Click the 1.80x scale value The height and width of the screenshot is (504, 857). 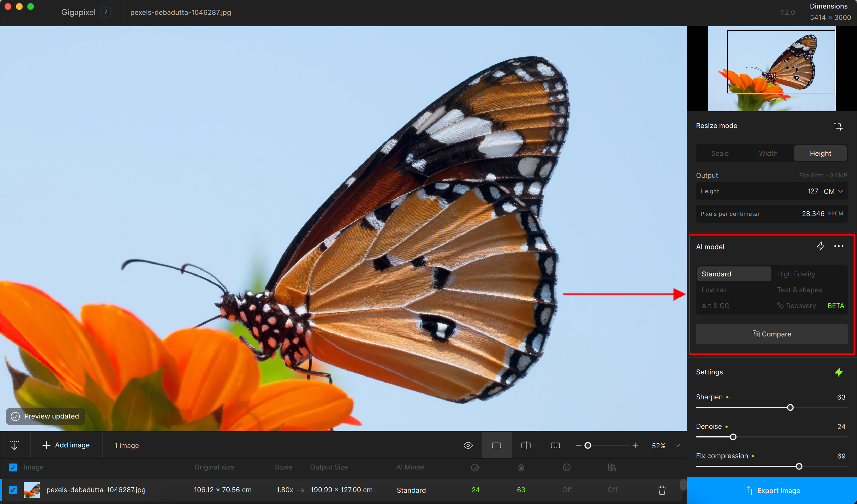[x=284, y=490]
